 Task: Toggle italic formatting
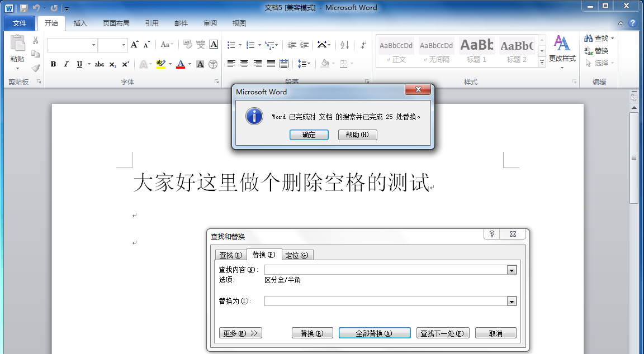pyautogui.click(x=66, y=64)
